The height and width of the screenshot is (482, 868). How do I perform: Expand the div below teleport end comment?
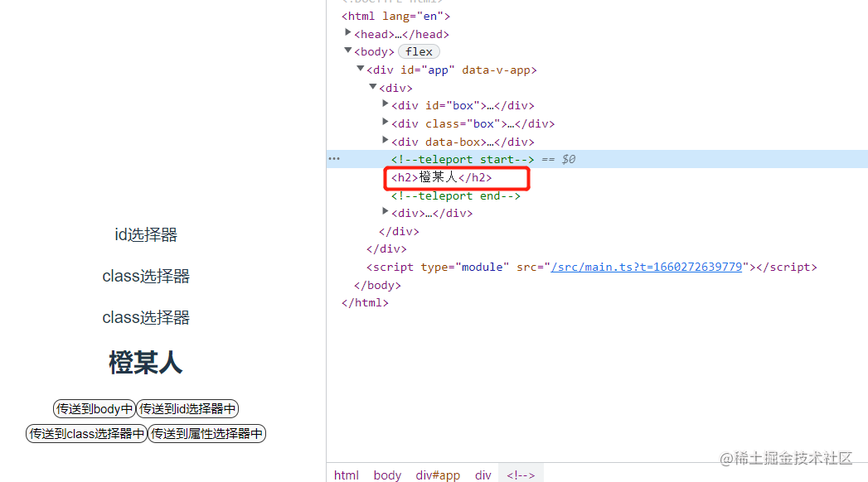pos(386,212)
